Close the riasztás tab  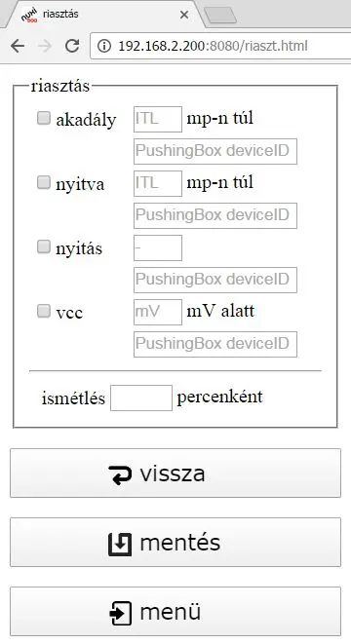pyautogui.click(x=184, y=15)
